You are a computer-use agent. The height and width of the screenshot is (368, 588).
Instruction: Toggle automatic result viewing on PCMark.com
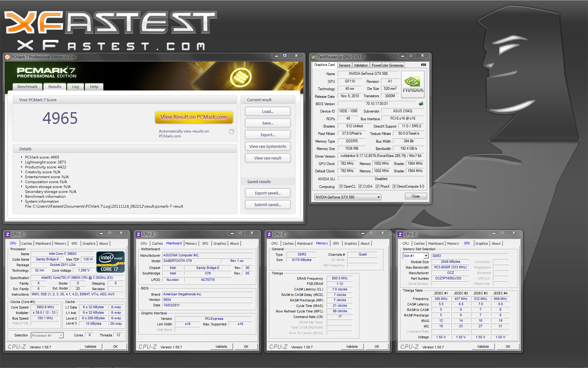coord(232,131)
